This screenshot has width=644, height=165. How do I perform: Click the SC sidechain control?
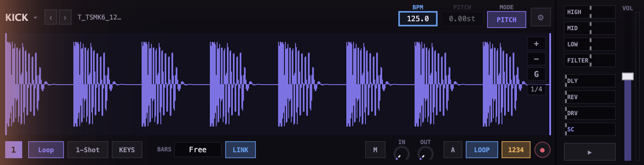point(590,129)
